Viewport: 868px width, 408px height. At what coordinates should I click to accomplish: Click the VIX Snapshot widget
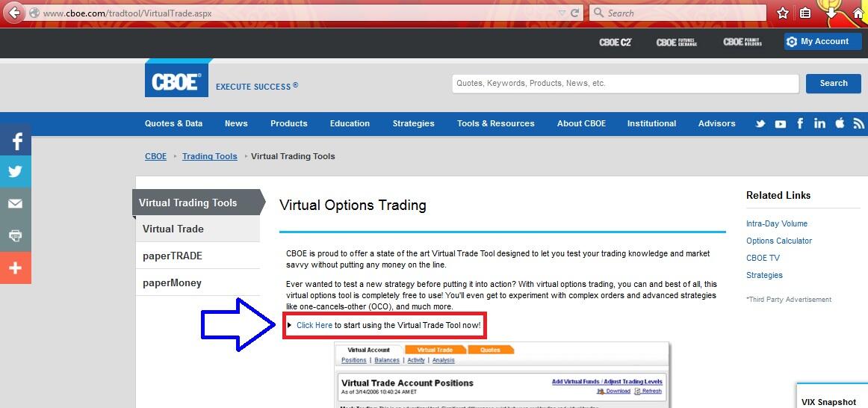point(833,396)
